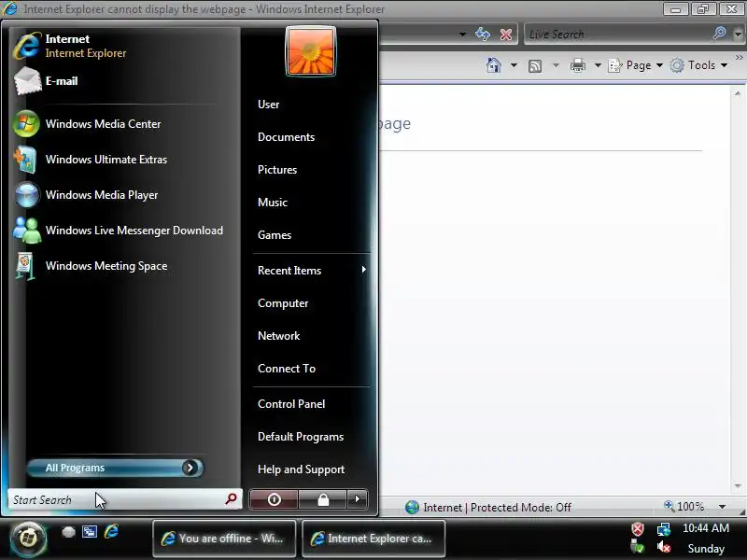
Task: Open shutdown options arrow menu
Action: 358,499
